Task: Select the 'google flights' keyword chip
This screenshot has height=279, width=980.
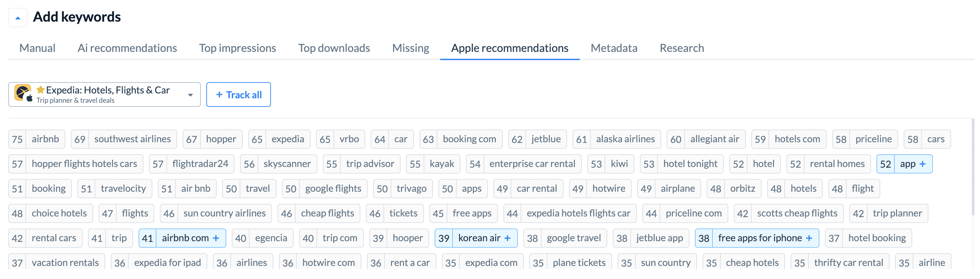Action: (x=325, y=189)
